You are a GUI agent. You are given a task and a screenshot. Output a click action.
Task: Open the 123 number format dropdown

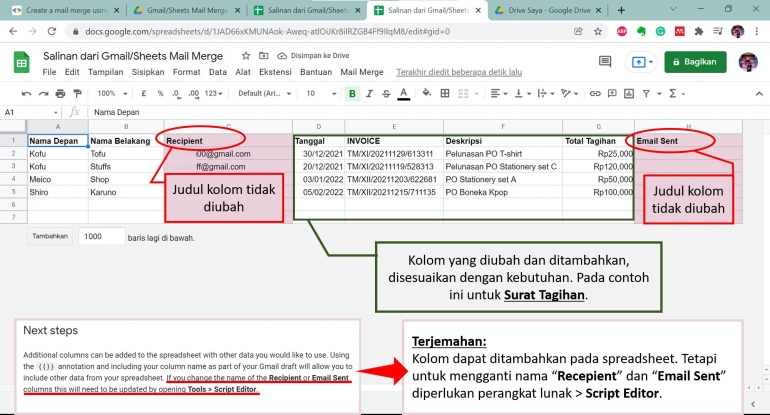214,93
